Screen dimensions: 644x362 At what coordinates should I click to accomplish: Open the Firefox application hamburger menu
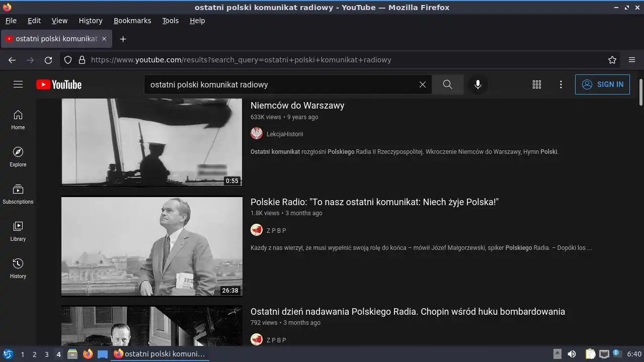click(x=632, y=60)
